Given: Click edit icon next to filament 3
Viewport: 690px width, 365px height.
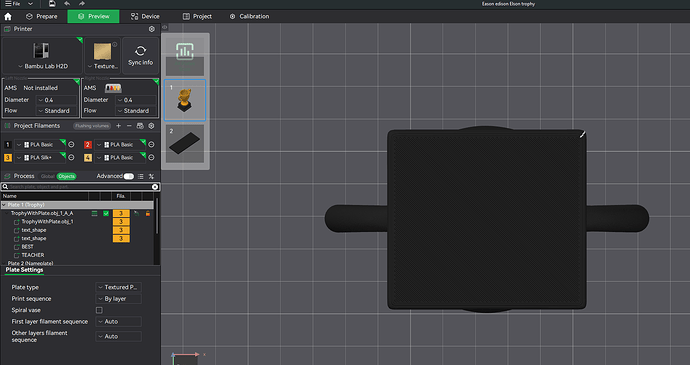Looking at the screenshot, I should point(71,157).
